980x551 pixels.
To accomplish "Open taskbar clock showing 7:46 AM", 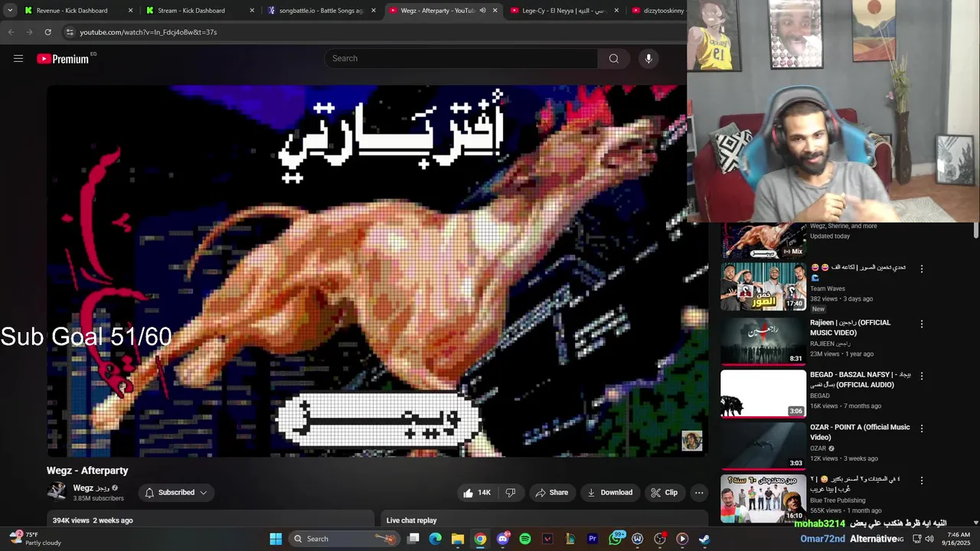I will 959,539.
